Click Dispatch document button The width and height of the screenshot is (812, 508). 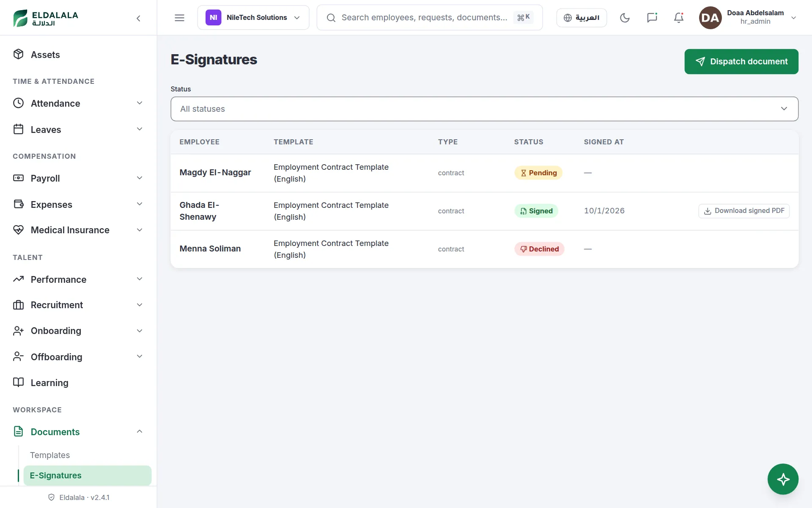741,61
